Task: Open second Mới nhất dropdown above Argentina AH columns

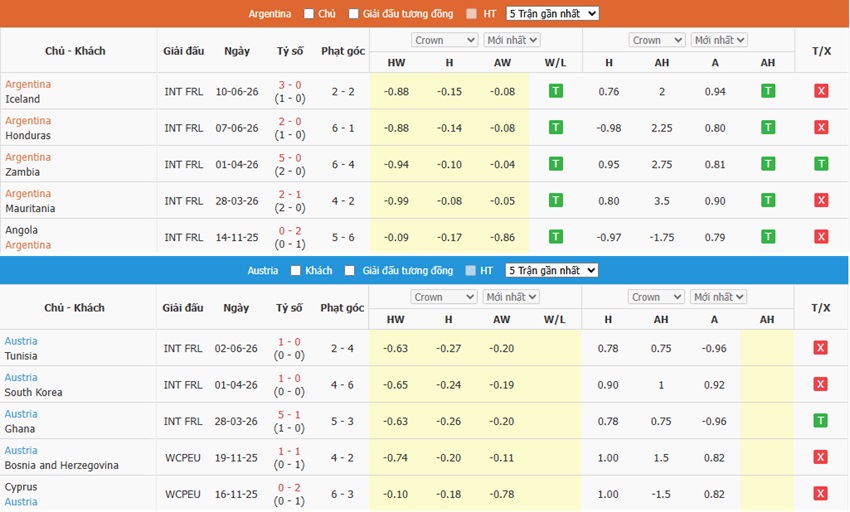Action: point(719,40)
